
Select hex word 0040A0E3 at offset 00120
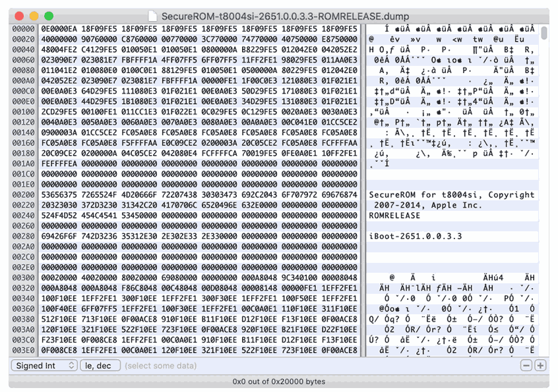(x=59, y=123)
